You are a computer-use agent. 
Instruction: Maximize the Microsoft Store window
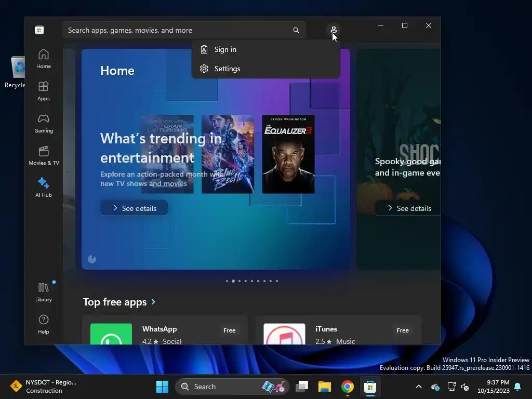(404, 25)
